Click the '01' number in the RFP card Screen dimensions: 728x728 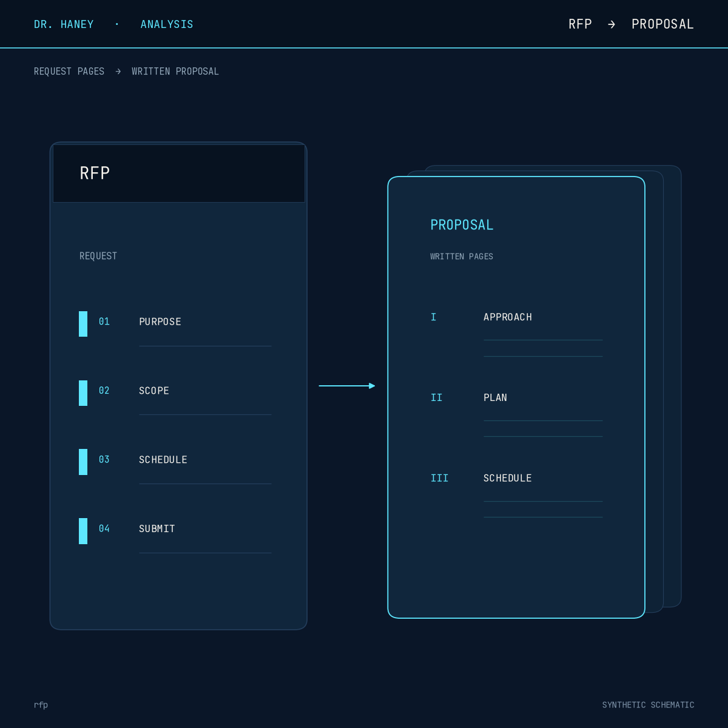[104, 322]
